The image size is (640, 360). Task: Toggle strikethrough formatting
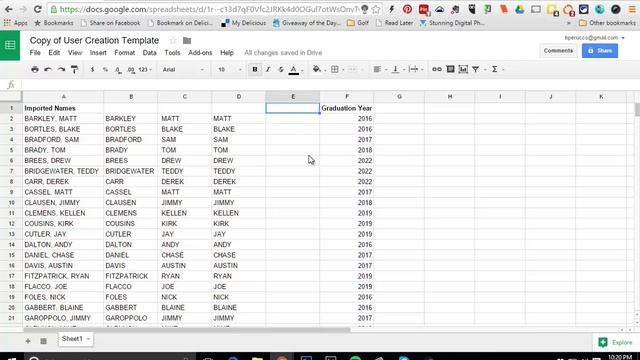click(280, 69)
